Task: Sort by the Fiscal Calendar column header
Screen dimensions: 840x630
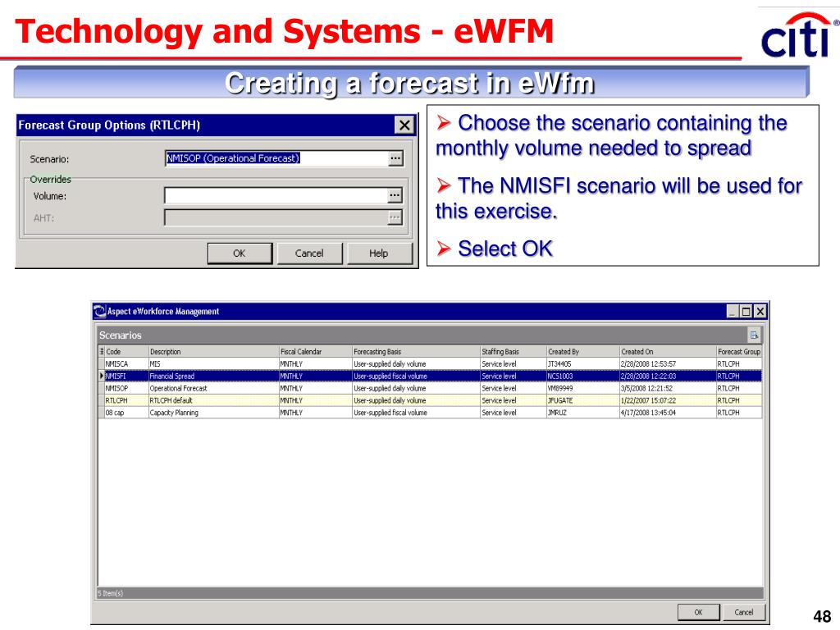Action: coord(316,351)
